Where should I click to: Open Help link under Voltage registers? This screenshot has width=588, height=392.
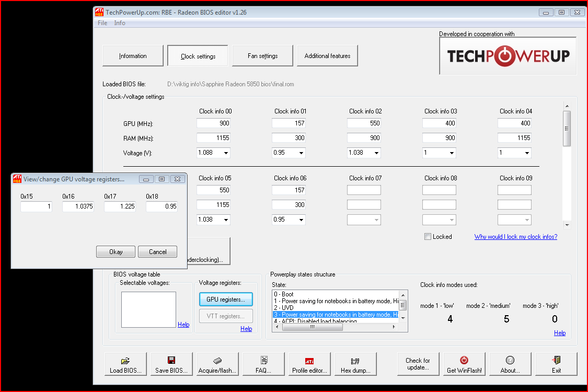pos(246,329)
